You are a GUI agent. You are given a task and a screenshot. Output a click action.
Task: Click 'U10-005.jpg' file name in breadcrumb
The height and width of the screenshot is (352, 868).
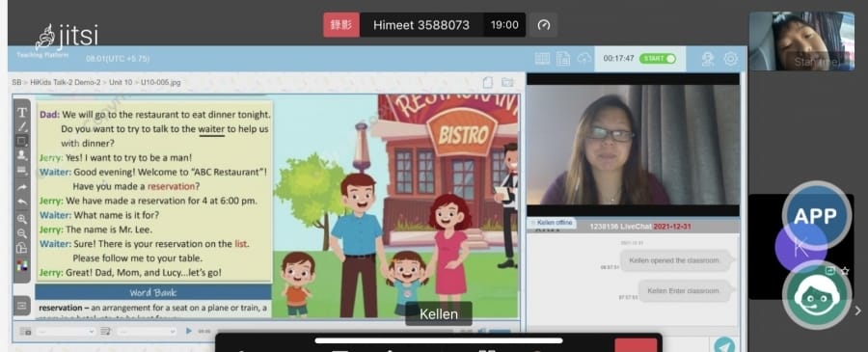click(x=160, y=83)
